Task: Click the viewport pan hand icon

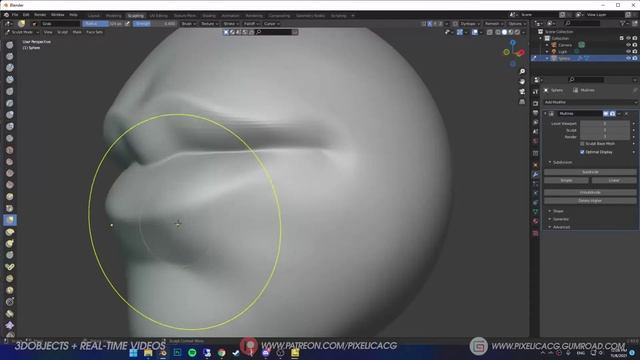Action: point(522,82)
